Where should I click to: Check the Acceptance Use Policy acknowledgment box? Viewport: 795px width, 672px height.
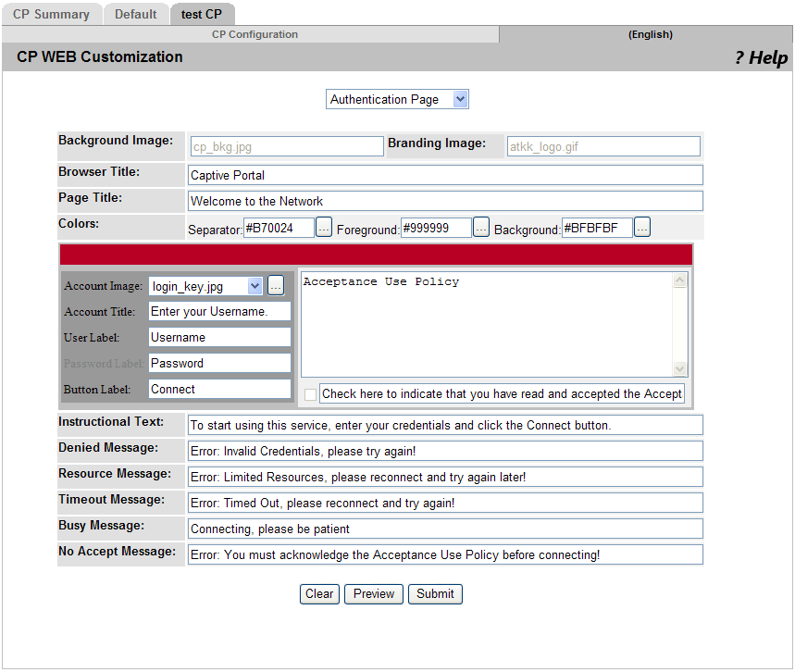pyautogui.click(x=312, y=393)
